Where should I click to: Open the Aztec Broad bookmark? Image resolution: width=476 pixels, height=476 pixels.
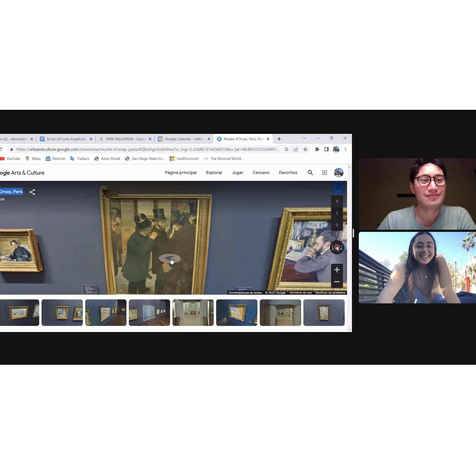pyautogui.click(x=107, y=159)
